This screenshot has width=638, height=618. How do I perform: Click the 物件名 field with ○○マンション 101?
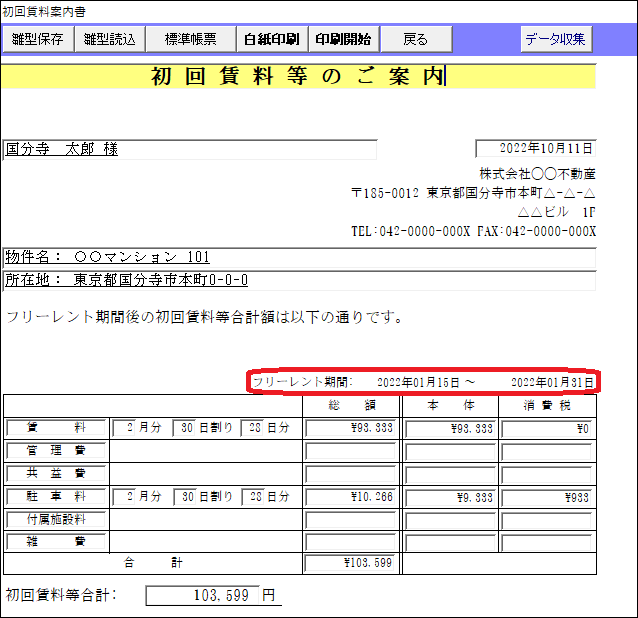(x=298, y=258)
